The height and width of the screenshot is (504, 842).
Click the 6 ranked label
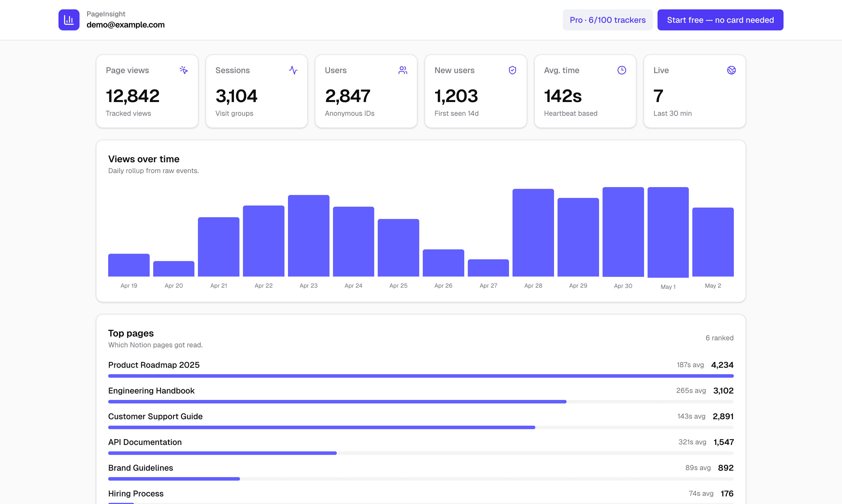pos(720,338)
